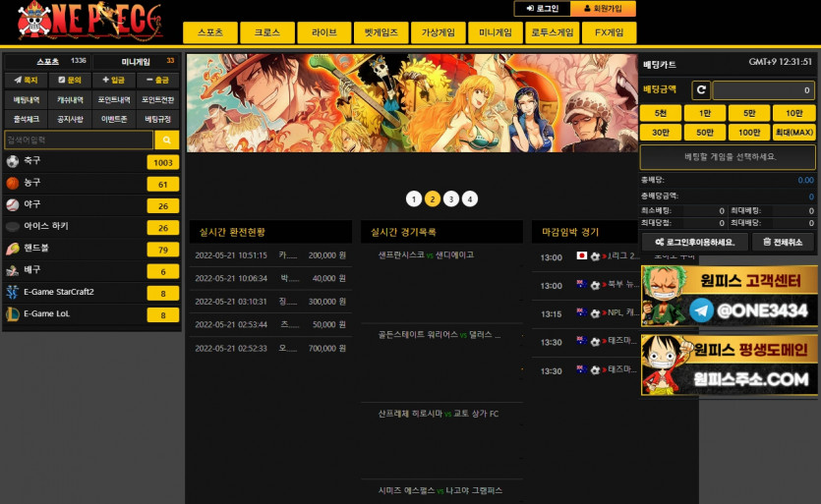Open 이벤트존 event zone
Viewport: 821px width, 504px height.
114,119
